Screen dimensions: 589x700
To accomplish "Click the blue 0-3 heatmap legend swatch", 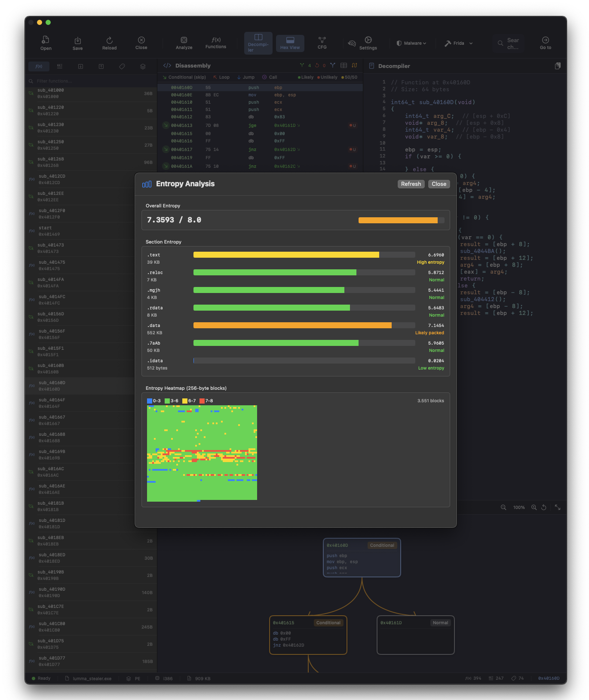I will pyautogui.click(x=150, y=401).
